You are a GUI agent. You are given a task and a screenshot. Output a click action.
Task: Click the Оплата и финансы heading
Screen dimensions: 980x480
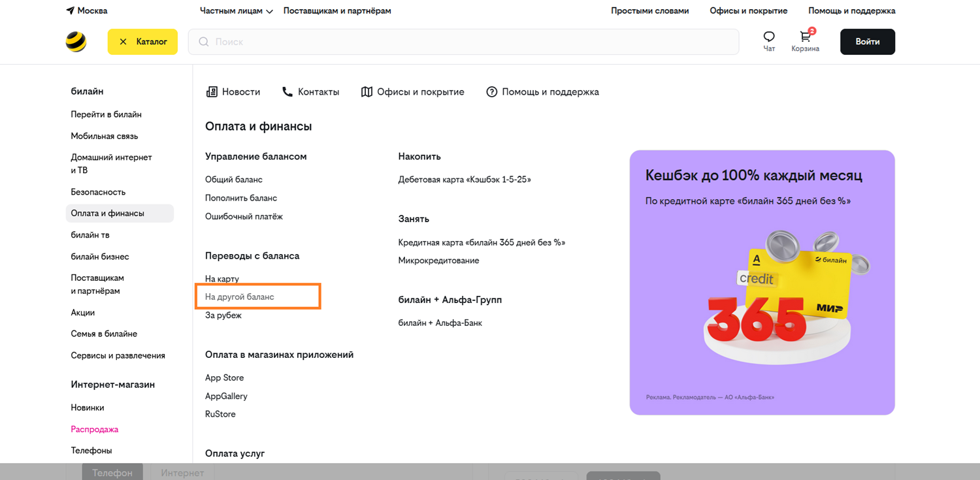click(259, 127)
